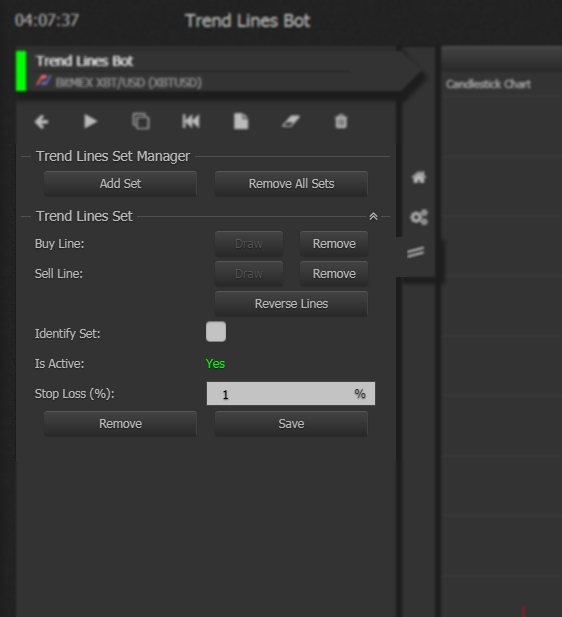Remove the Sell Line
562x617 pixels.
334,274
